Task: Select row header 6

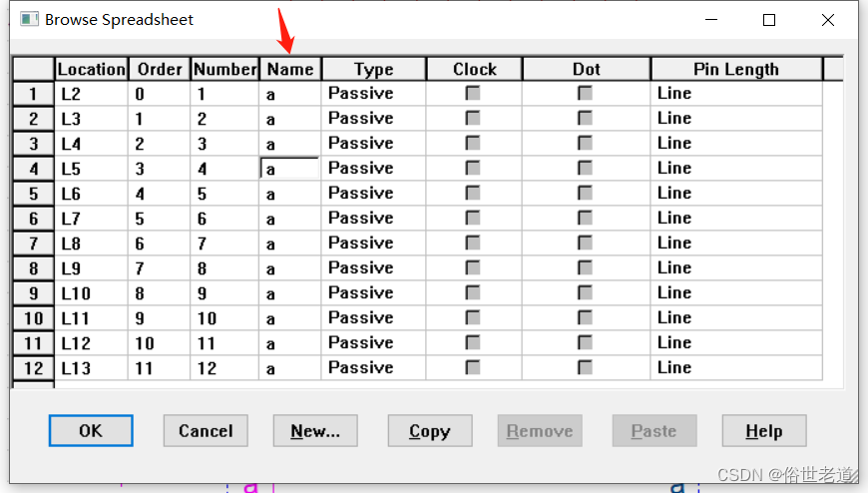Action: [33, 219]
